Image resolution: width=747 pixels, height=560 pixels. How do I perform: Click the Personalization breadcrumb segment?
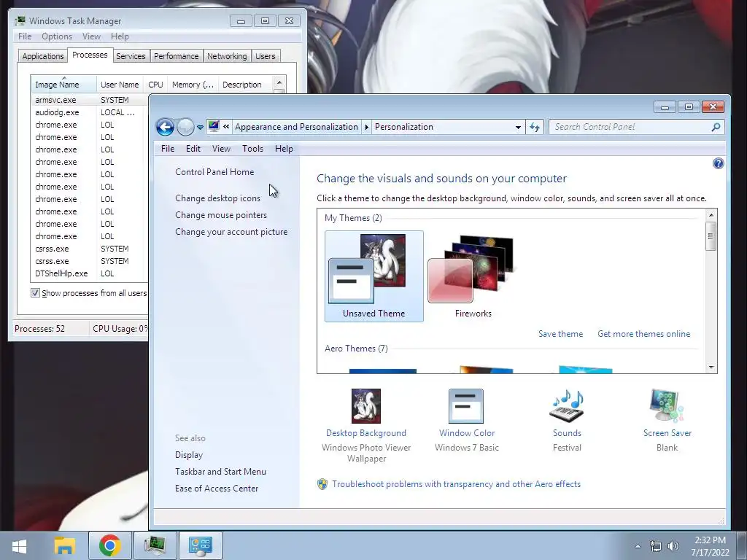tap(404, 127)
